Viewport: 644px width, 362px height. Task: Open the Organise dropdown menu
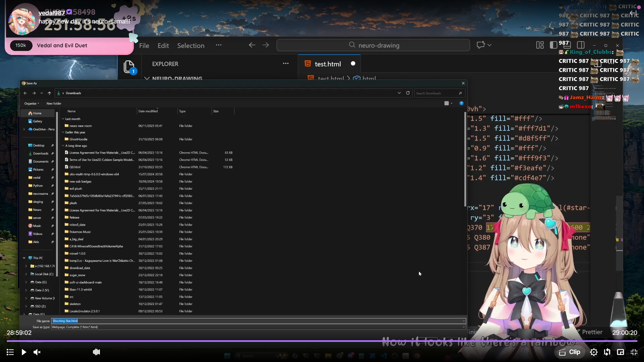[32, 104]
